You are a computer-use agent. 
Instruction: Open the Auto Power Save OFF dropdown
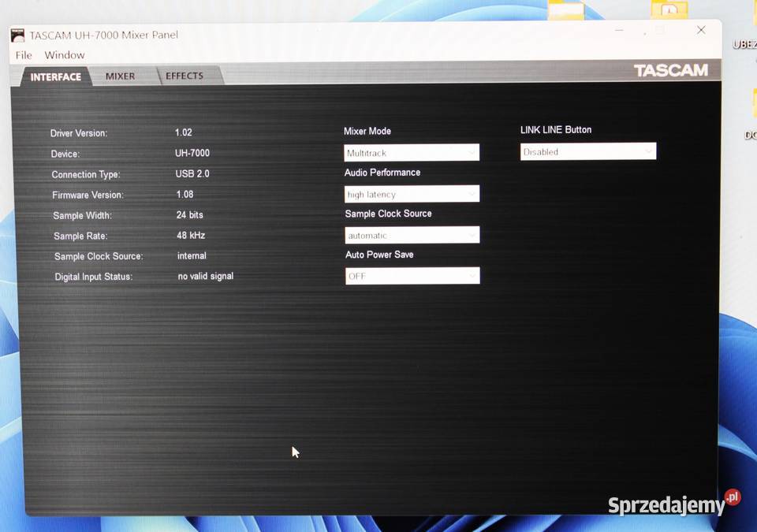coord(412,276)
